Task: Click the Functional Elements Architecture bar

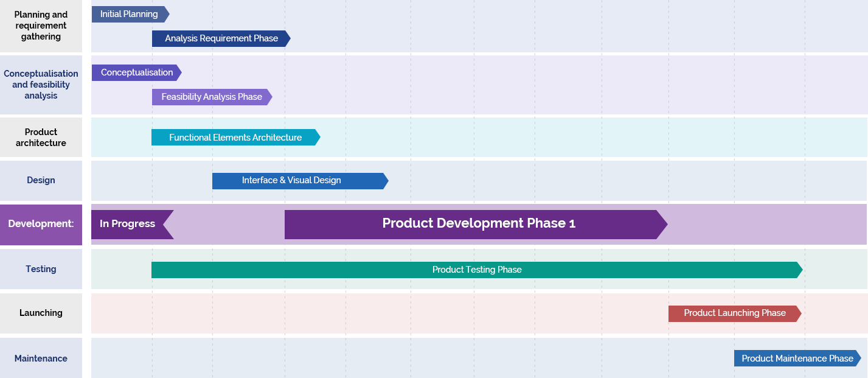Action: tap(234, 137)
